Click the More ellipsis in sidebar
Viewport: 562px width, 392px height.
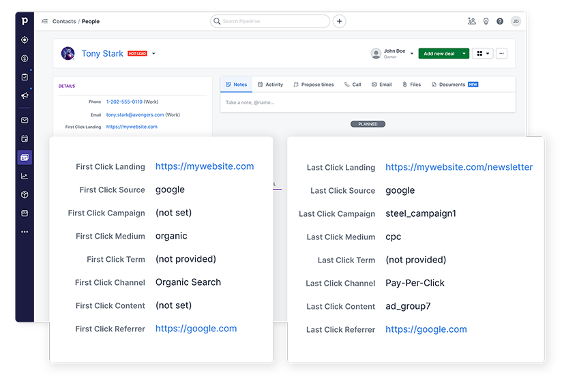coord(25,232)
